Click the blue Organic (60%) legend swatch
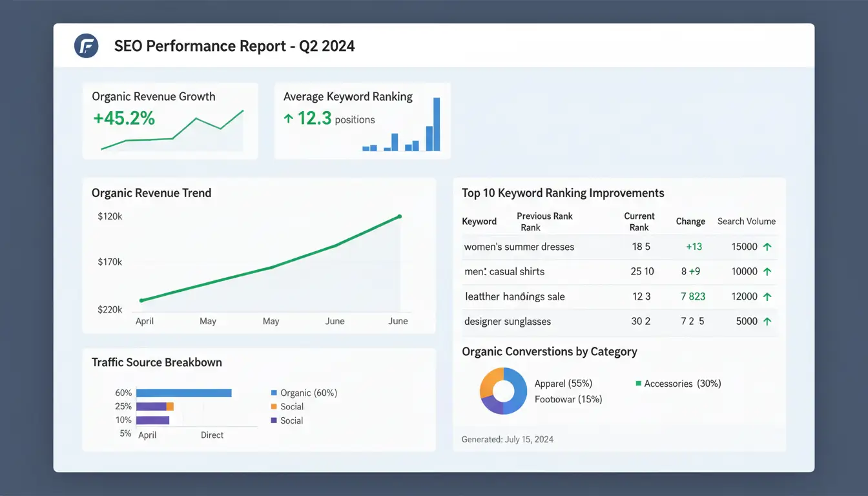Screen dimensions: 868x496 click(274, 393)
